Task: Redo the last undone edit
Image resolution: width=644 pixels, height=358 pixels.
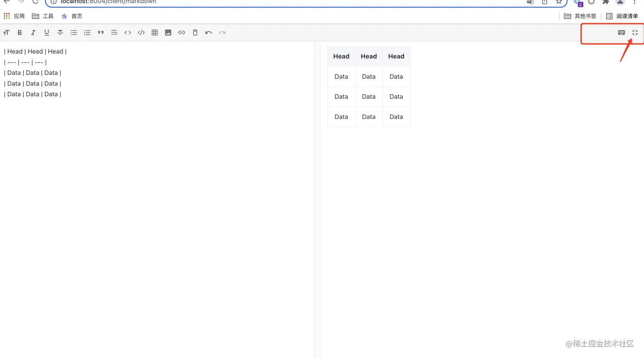Action: (x=222, y=32)
